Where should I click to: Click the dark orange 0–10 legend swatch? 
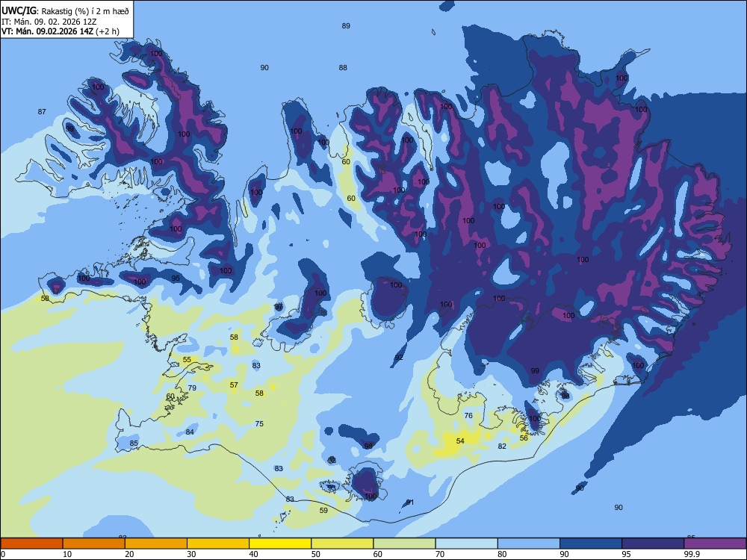point(31,544)
